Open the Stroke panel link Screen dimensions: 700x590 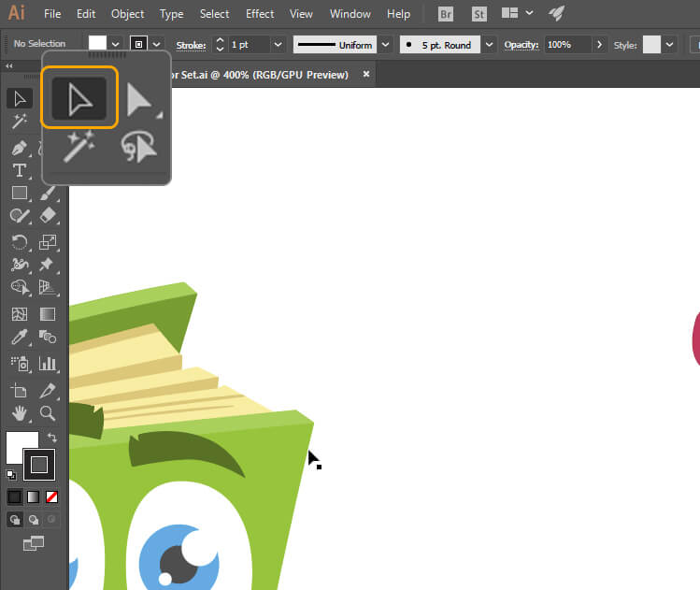coord(191,45)
